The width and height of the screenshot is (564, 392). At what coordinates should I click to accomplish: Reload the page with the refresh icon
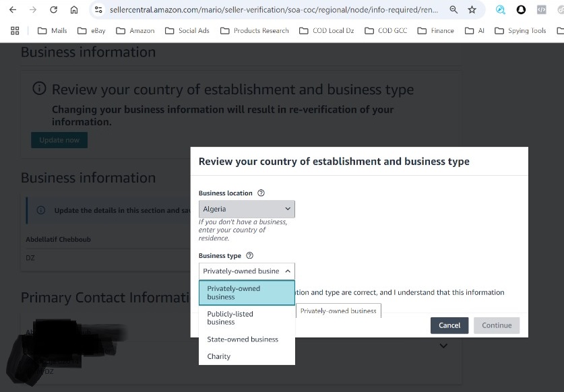click(54, 9)
